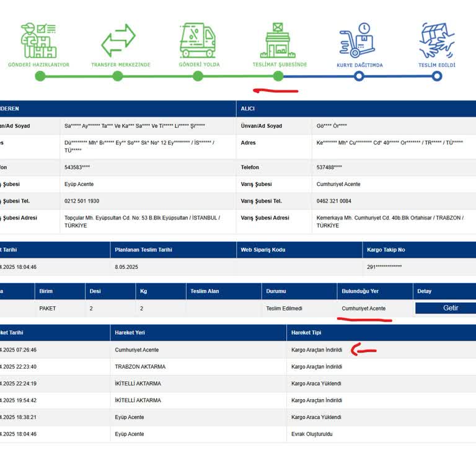Screen dimensions: 476x476
Task: Click the Hareket Yeri column header
Action: point(130,333)
